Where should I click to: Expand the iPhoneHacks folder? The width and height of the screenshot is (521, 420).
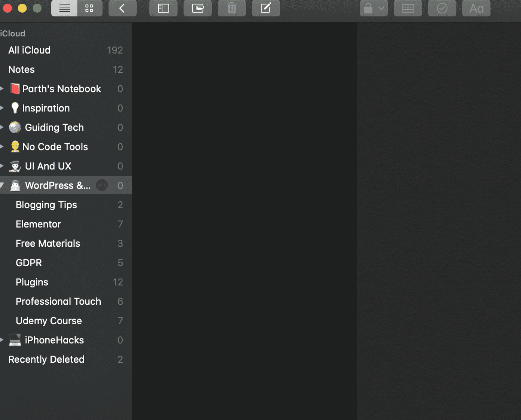(2, 340)
